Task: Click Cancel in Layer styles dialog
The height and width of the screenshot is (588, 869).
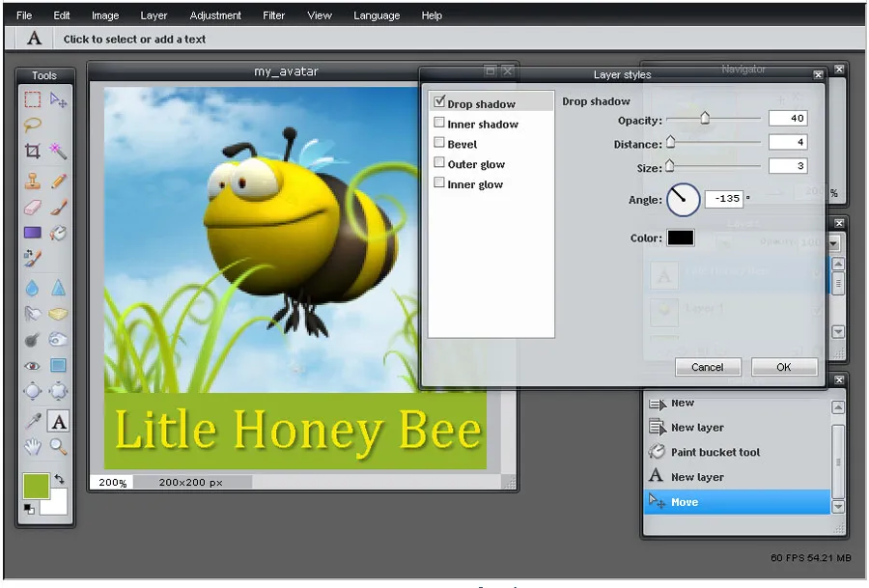Action: click(x=708, y=367)
